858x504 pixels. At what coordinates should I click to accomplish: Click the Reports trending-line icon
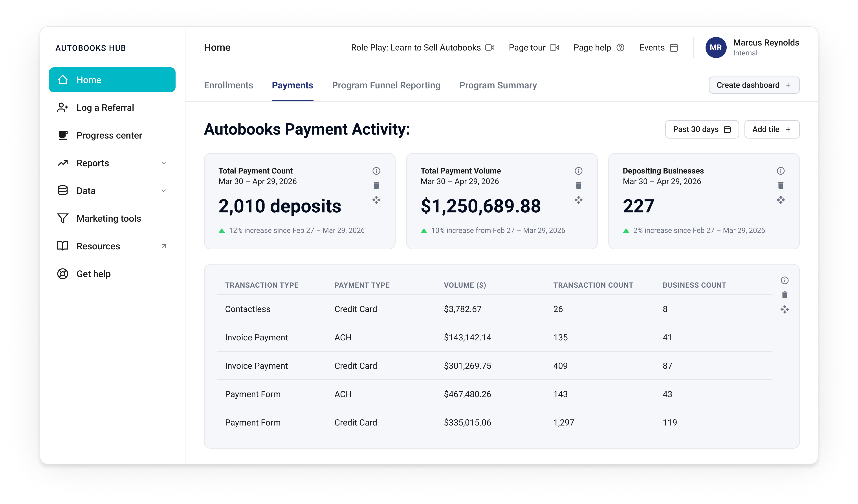(x=63, y=163)
